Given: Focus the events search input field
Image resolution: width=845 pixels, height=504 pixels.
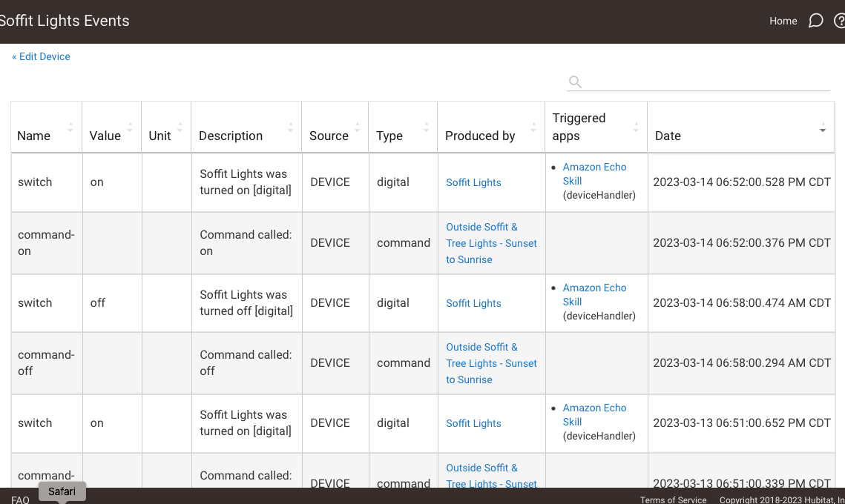Looking at the screenshot, I should (707, 82).
